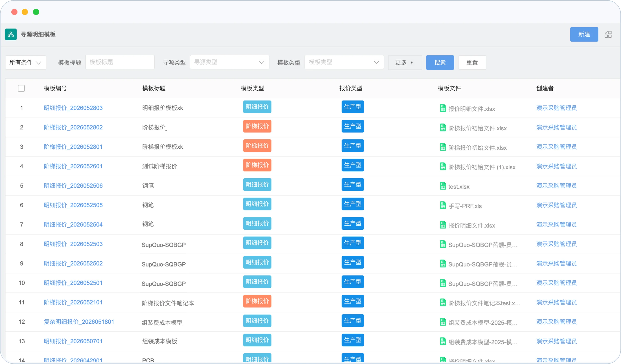Expand the 更多 filter options
The height and width of the screenshot is (364, 621).
click(x=405, y=62)
